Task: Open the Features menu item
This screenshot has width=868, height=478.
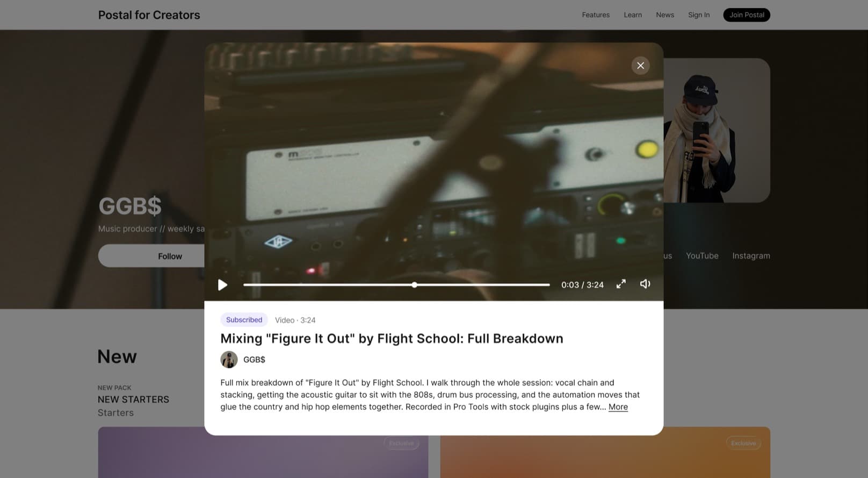Action: (x=596, y=15)
